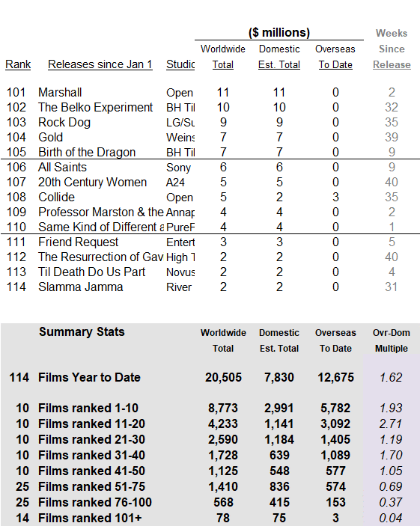This screenshot has width=420, height=526.
Task: Select the 'Films ranked 21-30' label
Action: coord(91,439)
